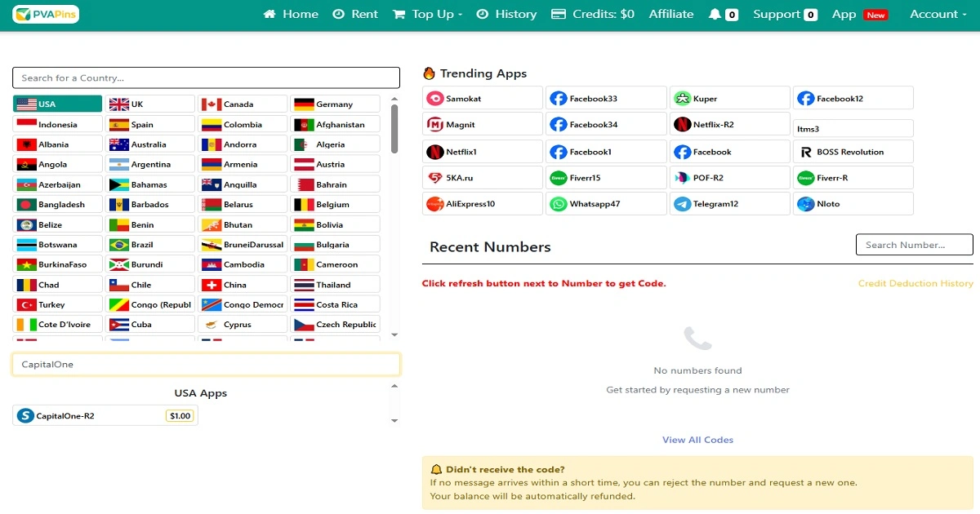Pick the Fiverr-R app
The width and height of the screenshot is (980, 514).
point(853,177)
